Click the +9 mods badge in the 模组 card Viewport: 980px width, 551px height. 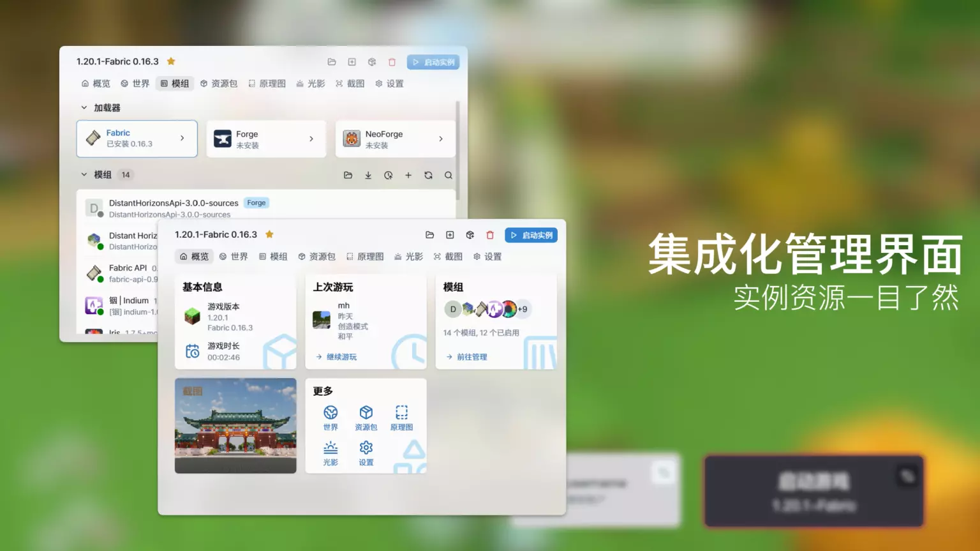click(x=523, y=309)
